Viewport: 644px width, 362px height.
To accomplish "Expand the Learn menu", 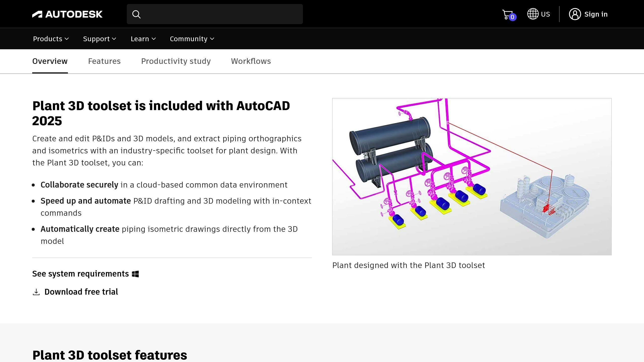I will (143, 39).
